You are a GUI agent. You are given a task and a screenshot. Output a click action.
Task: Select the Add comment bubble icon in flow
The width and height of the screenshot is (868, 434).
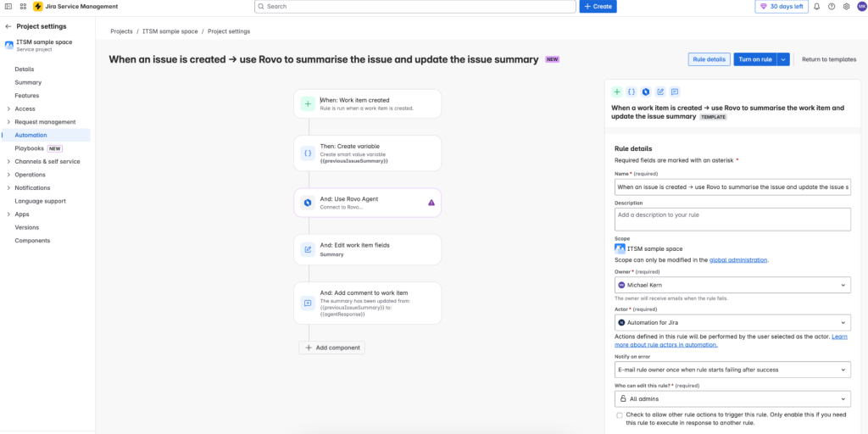tap(308, 303)
